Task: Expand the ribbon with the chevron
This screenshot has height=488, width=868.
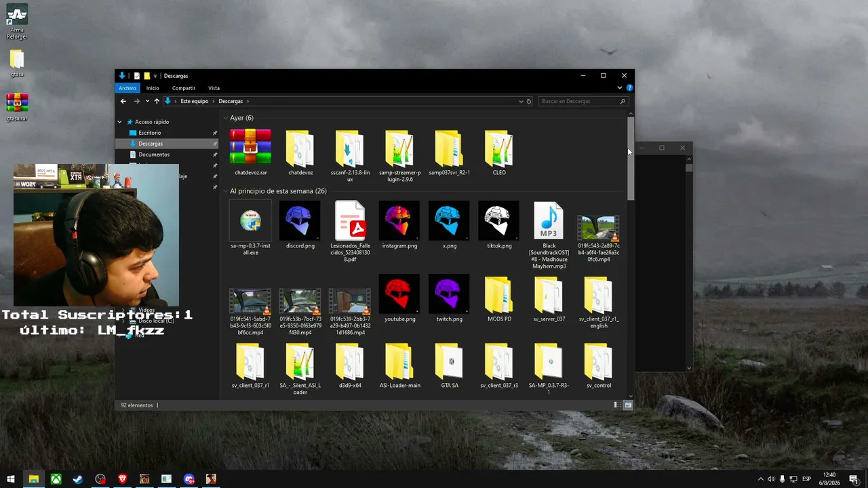Action: [x=619, y=88]
